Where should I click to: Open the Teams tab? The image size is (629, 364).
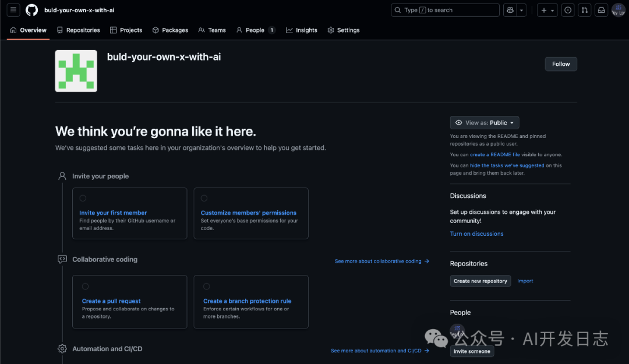(212, 30)
